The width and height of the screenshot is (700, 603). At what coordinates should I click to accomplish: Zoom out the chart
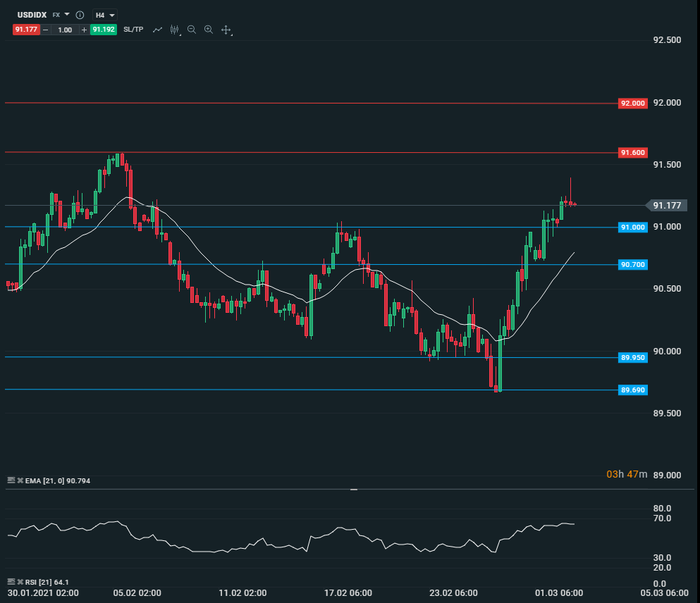192,30
